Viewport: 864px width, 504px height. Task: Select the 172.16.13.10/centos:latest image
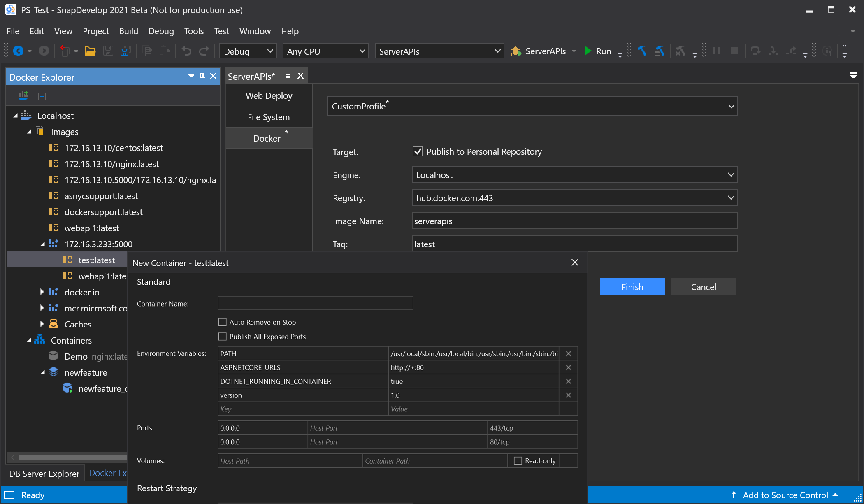click(x=113, y=148)
